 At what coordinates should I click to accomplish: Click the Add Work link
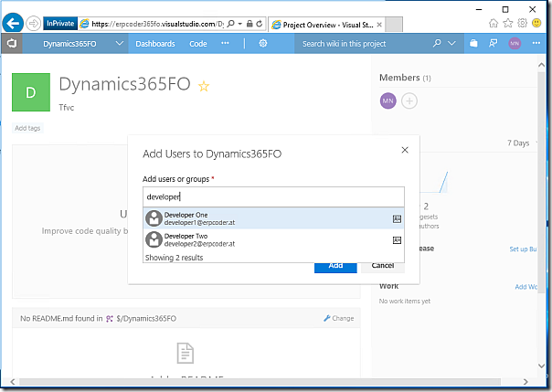525,287
